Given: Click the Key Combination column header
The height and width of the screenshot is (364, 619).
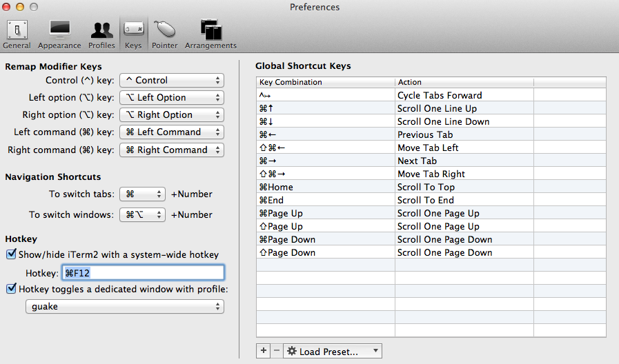Looking at the screenshot, I should (326, 82).
